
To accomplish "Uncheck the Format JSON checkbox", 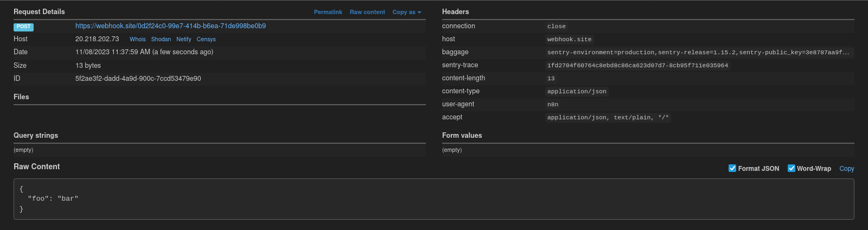I will [732, 168].
